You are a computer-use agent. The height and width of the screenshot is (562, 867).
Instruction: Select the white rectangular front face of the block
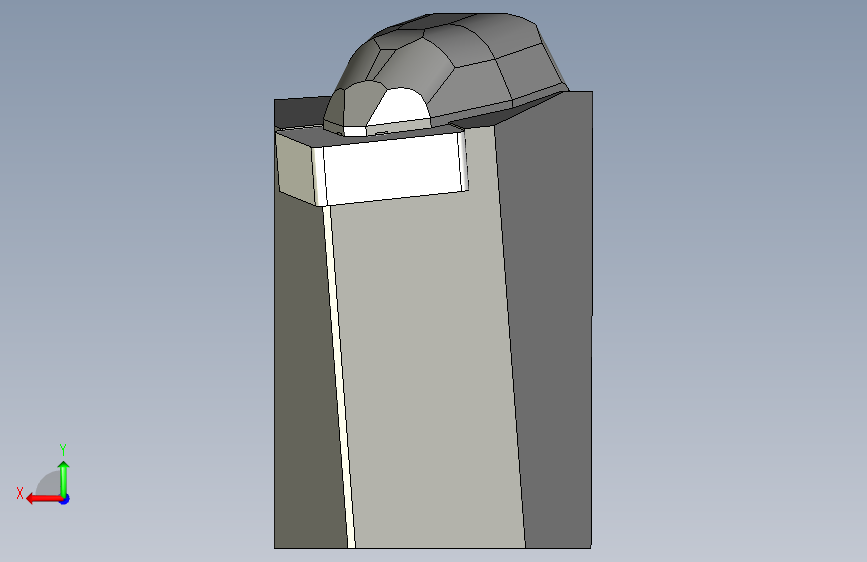(x=394, y=168)
